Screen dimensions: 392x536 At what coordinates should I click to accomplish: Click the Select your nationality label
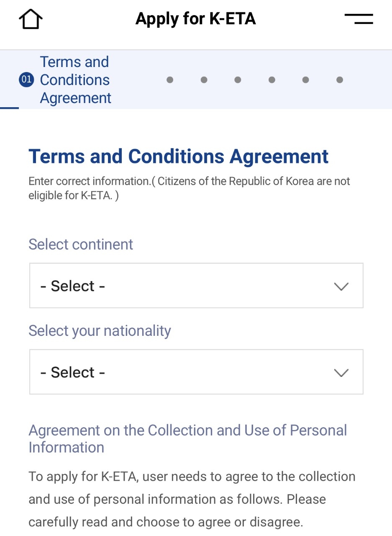(x=100, y=331)
